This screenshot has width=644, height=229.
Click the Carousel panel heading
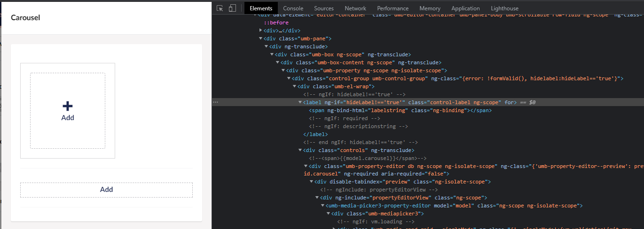[25, 18]
